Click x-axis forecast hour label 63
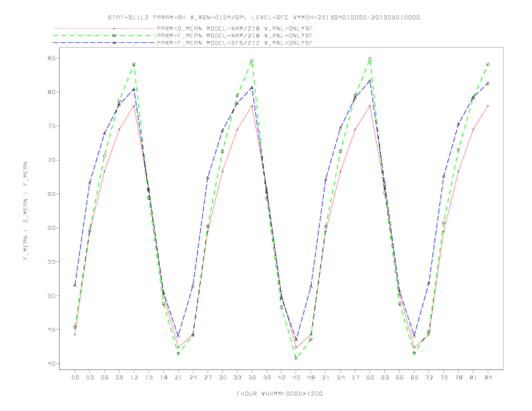Screen dimensions: 532x411 tap(385, 377)
